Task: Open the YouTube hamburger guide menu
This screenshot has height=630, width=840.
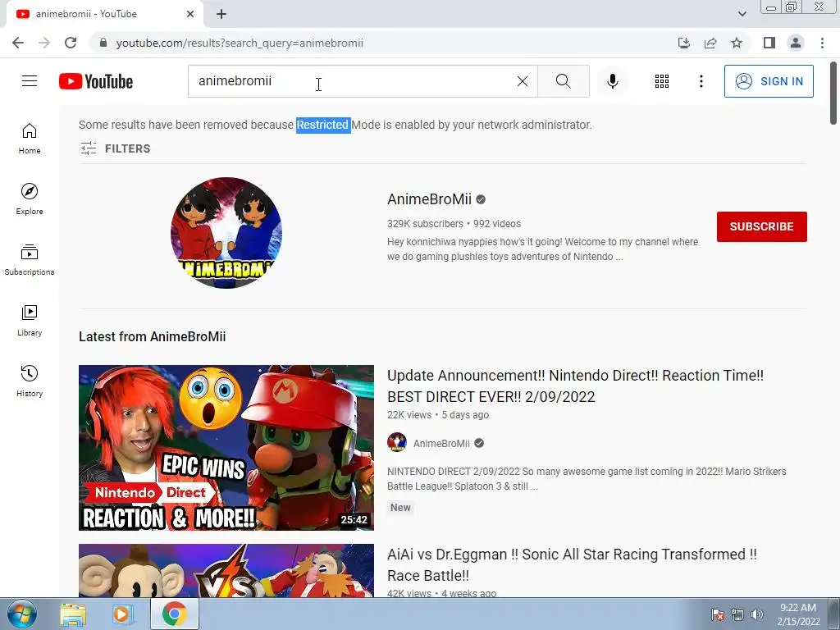Action: pyautogui.click(x=30, y=81)
